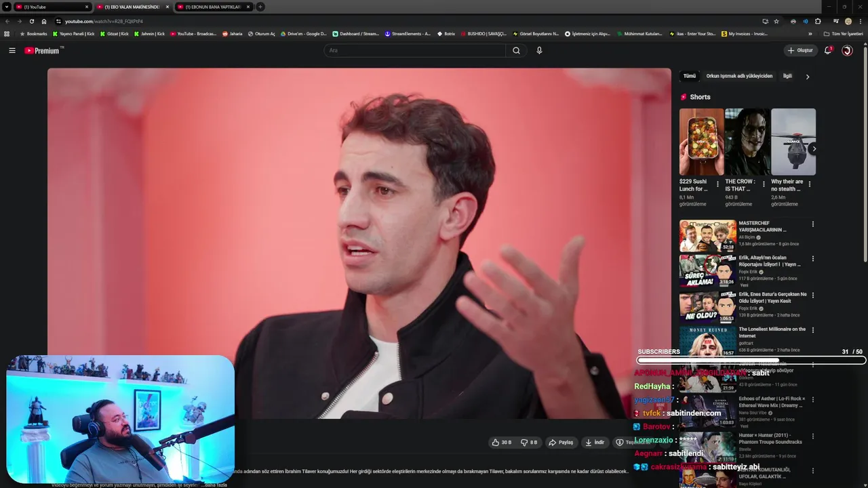Open the Yayıncı Paneli | Kick bookmark

74,33
